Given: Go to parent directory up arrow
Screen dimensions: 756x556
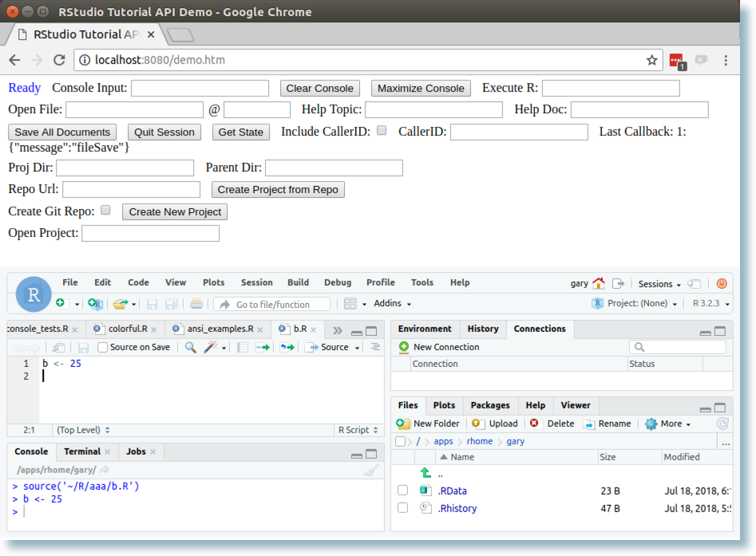Looking at the screenshot, I should point(425,474).
